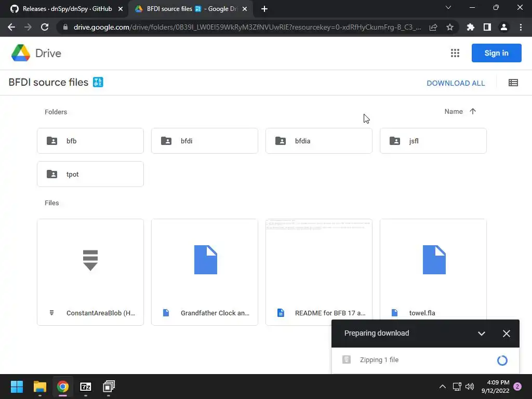The height and width of the screenshot is (399, 532).
Task: Close the dnSpy GitHub tab
Action: (121, 9)
